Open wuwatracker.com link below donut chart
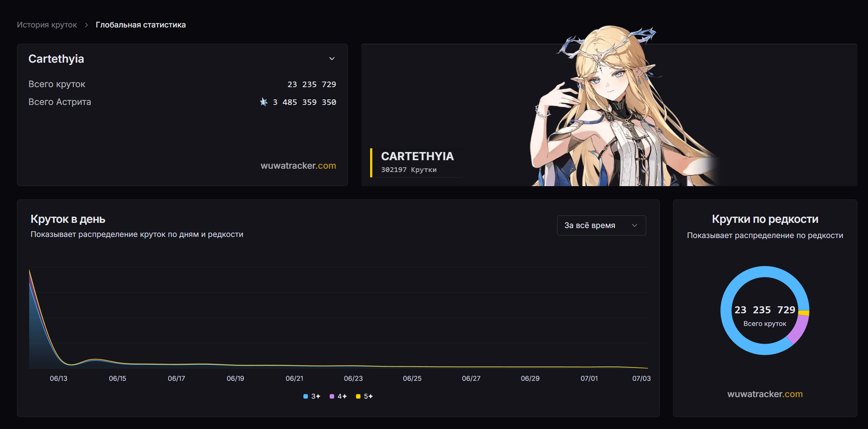The height and width of the screenshot is (429, 868). (x=765, y=394)
